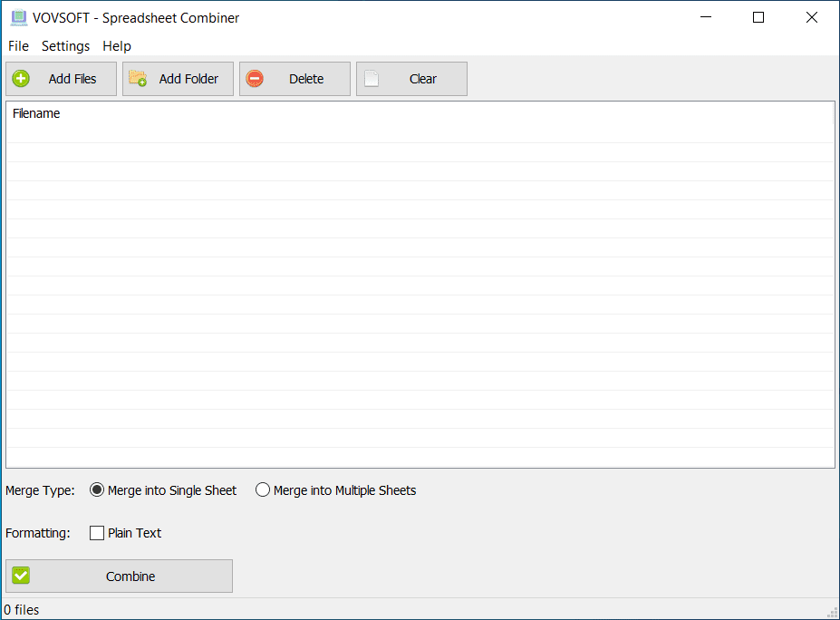Select Merge into Single Sheet option
The width and height of the screenshot is (840, 620).
(x=97, y=489)
